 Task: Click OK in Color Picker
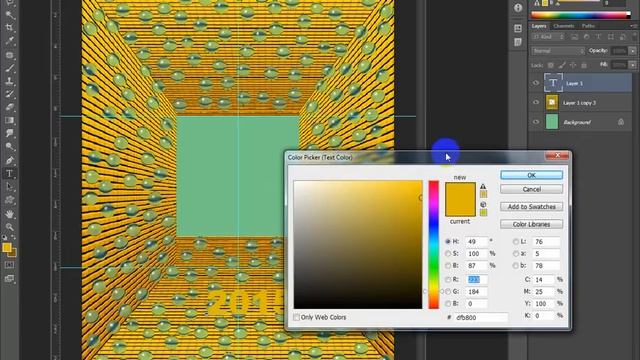pos(531,175)
